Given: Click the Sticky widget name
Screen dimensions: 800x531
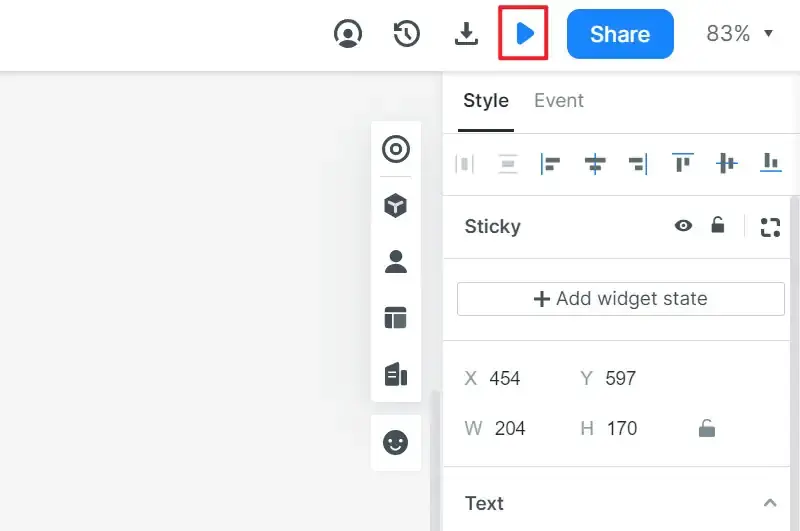Looking at the screenshot, I should tap(492, 226).
